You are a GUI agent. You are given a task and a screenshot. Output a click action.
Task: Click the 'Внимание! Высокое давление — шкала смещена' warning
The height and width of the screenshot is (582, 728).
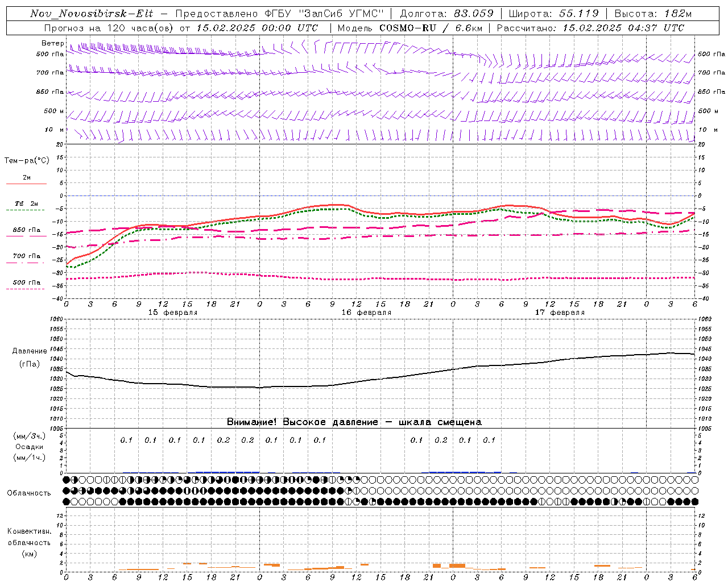point(354,422)
